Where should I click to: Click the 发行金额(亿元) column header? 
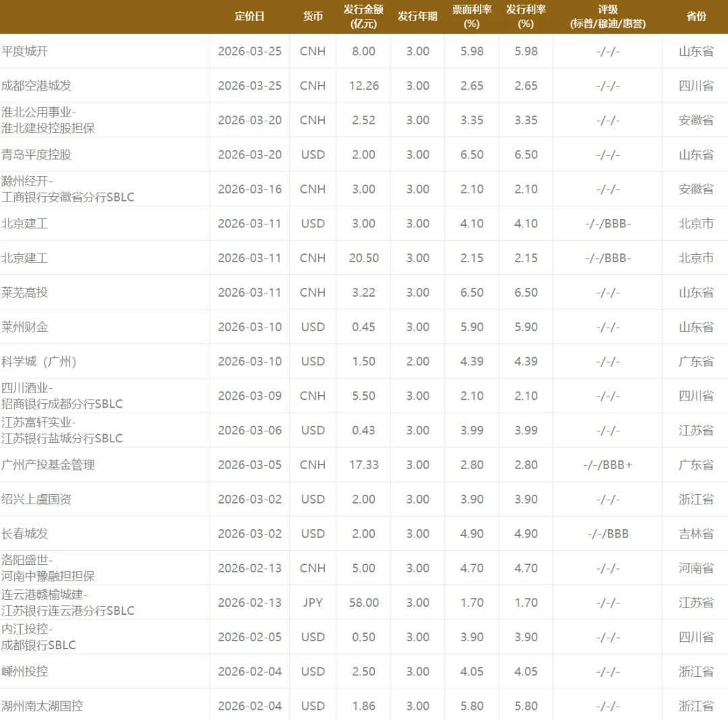pyautogui.click(x=363, y=16)
